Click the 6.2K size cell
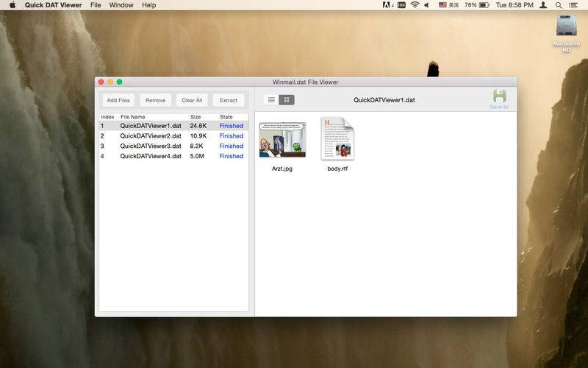588x368 pixels. point(196,146)
